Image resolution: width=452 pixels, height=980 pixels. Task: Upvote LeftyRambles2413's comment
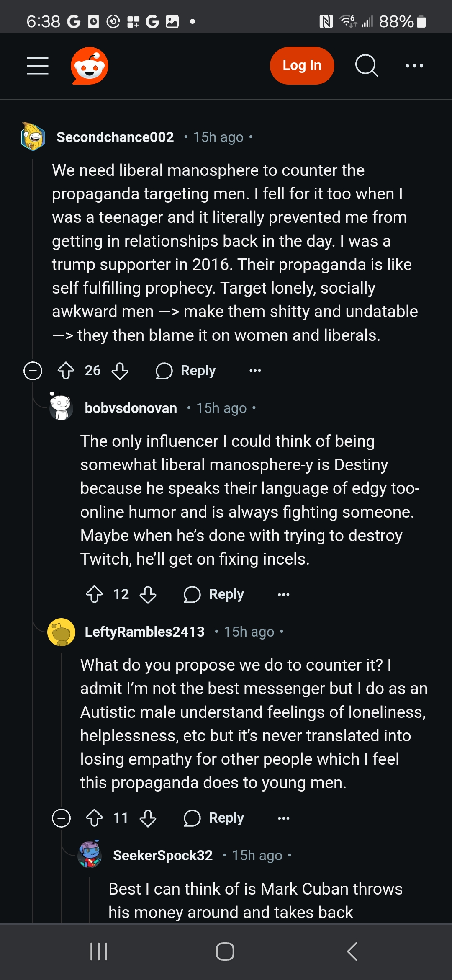click(x=94, y=818)
